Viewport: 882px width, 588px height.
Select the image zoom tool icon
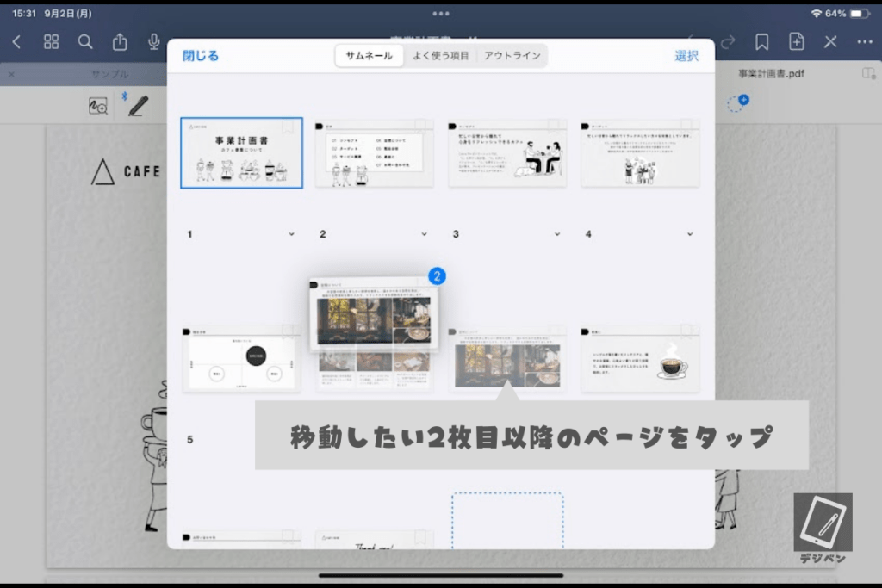tap(98, 106)
